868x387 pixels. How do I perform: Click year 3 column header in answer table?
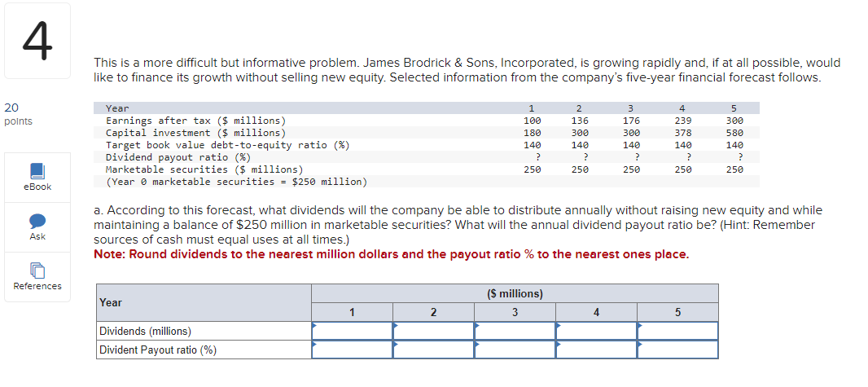(515, 312)
